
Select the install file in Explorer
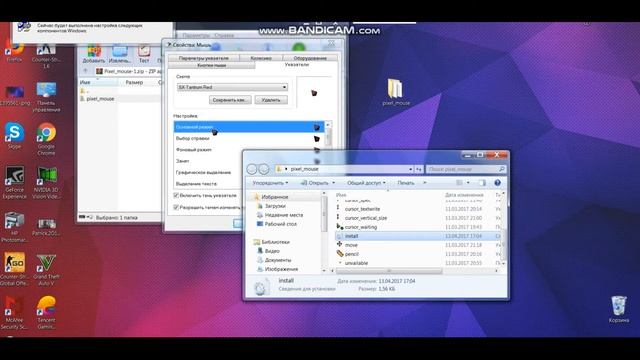coord(417,236)
